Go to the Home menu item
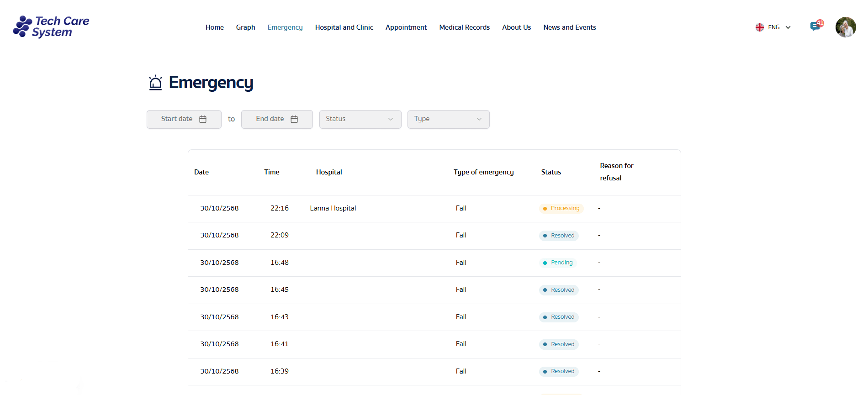 [214, 27]
